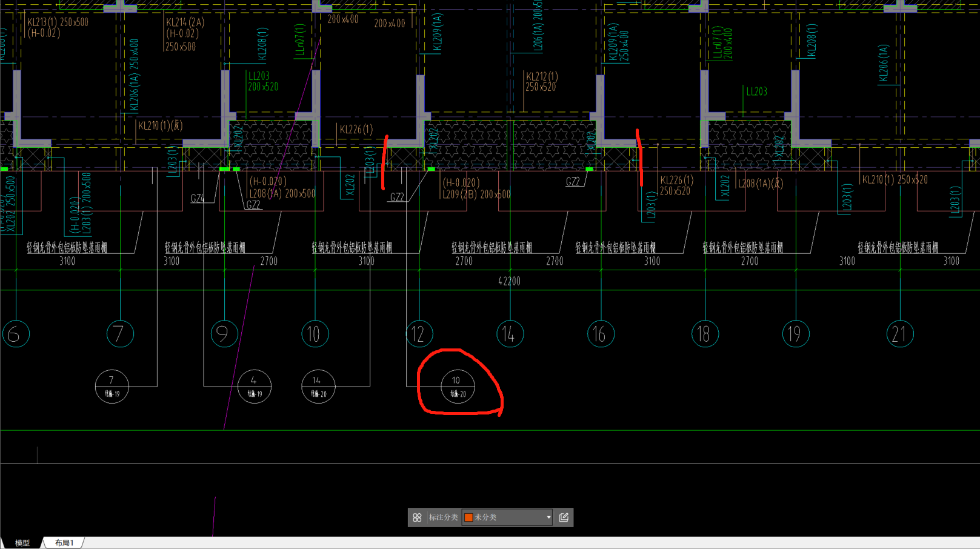Open the annotation category grid icon
The image size is (980, 549).
[417, 517]
